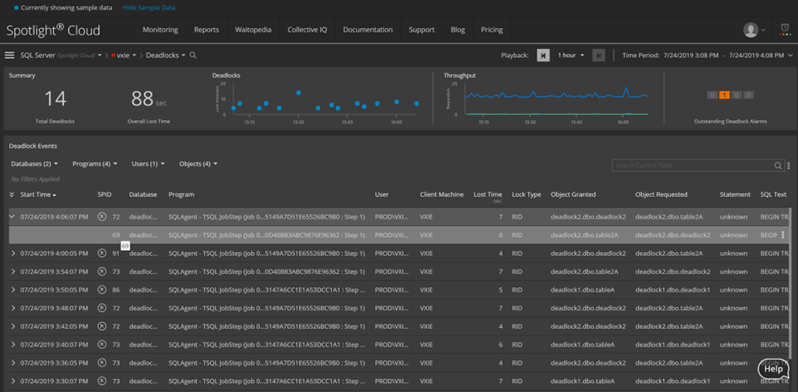Screen dimensions: 798x392
Task: Expand the 3:36:05 PM deadlock row
Action: click(x=13, y=363)
